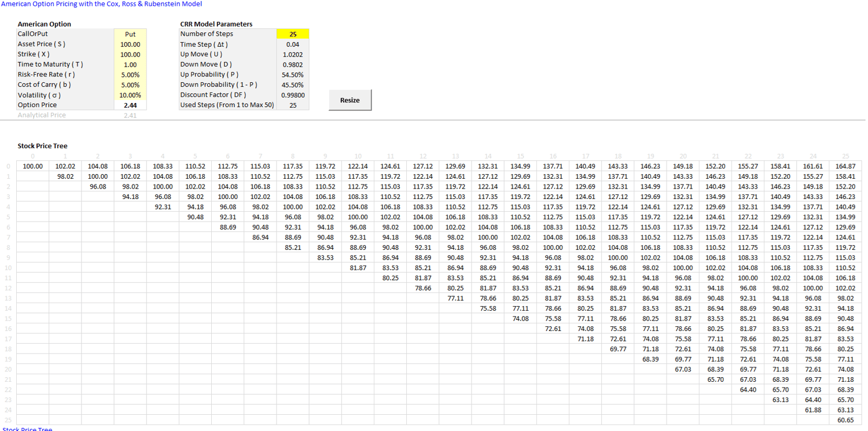
Task: Click the Down Move ( D ) label
Action: [x=205, y=65]
